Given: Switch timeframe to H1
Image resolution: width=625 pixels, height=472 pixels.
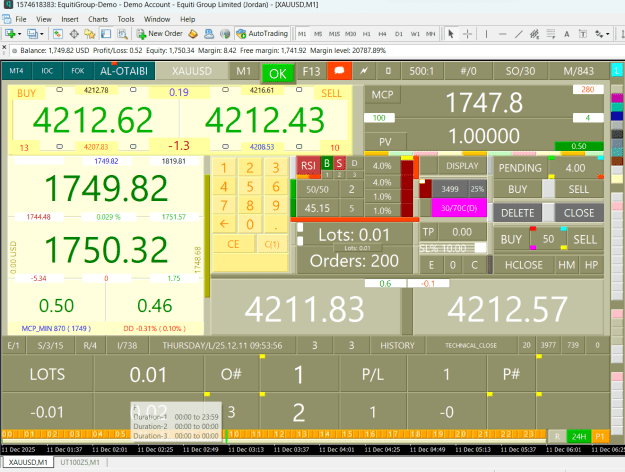Looking at the screenshot, I should tap(366, 34).
